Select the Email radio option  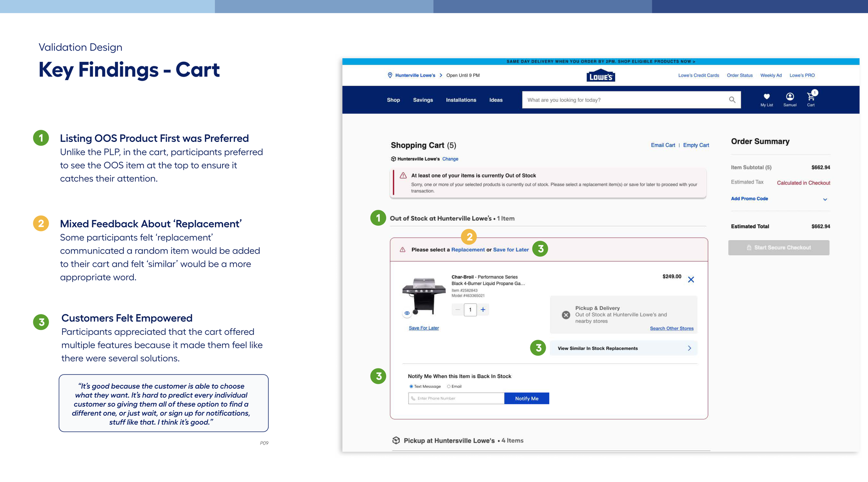pyautogui.click(x=449, y=387)
